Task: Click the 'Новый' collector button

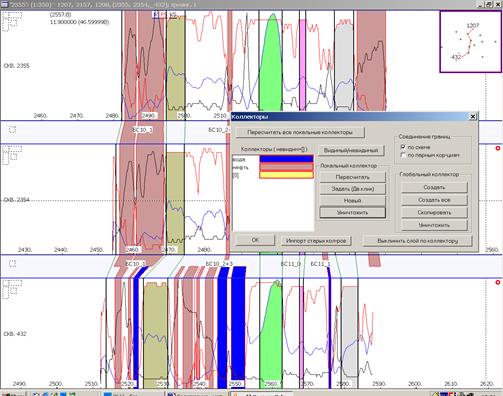Action: coord(352,200)
